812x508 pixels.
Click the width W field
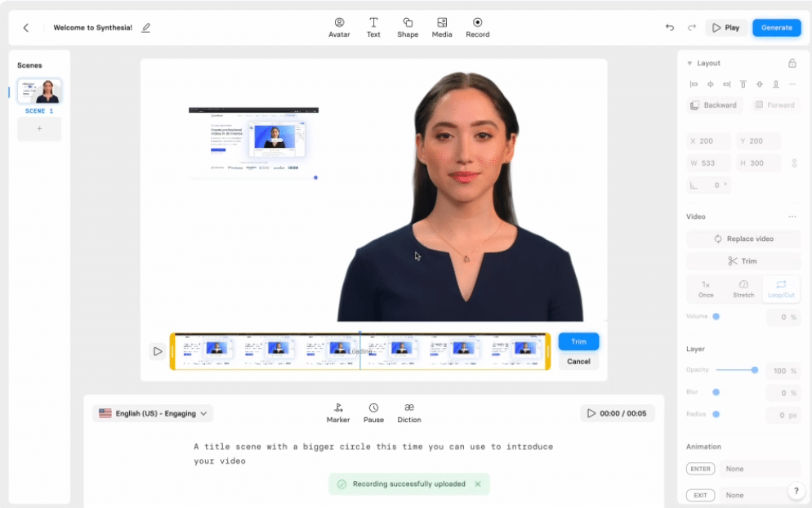coord(709,163)
